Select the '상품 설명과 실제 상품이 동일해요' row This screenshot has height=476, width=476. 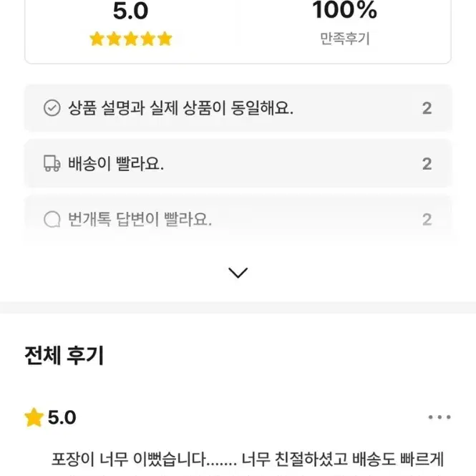tap(238, 108)
